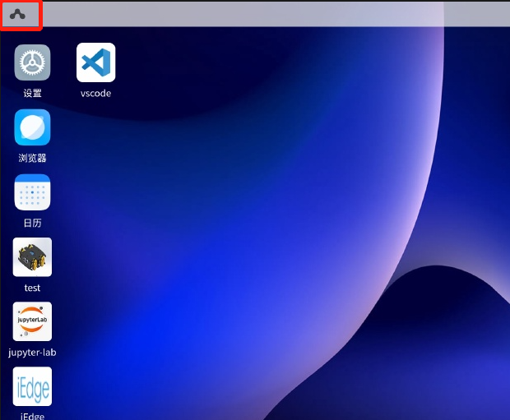The height and width of the screenshot is (420, 510).
Task: Select the vscode label text
Action: point(96,94)
